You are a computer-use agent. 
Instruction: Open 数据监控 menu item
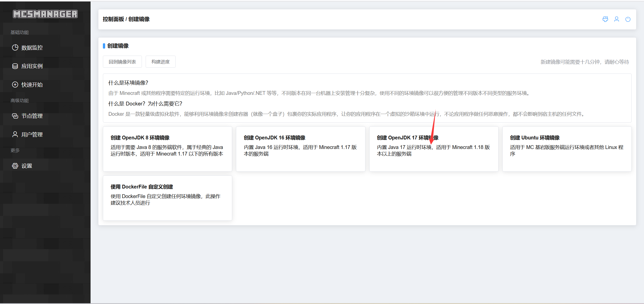click(x=32, y=48)
